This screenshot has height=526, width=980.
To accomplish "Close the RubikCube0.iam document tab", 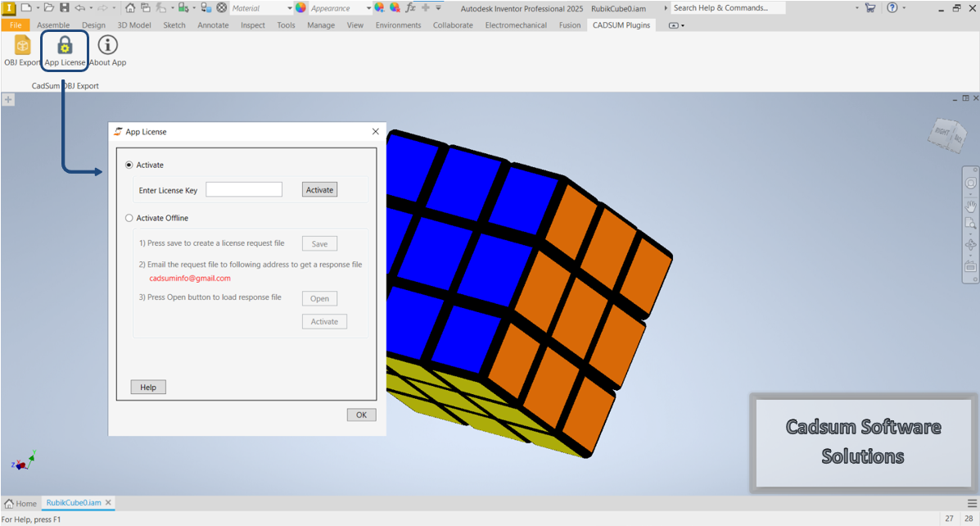I will tap(108, 503).
